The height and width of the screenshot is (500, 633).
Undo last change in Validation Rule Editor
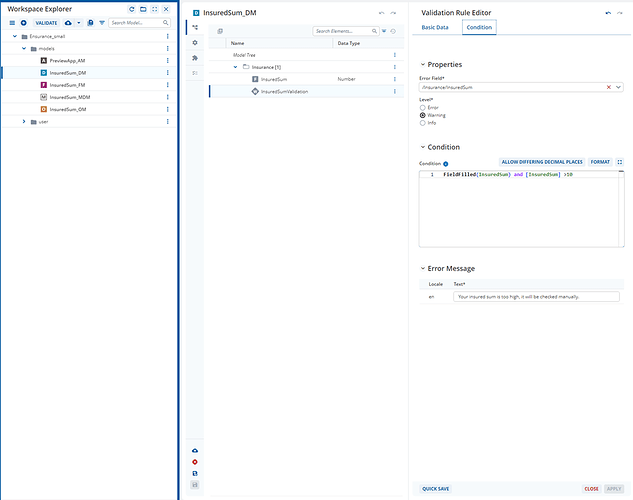click(608, 13)
